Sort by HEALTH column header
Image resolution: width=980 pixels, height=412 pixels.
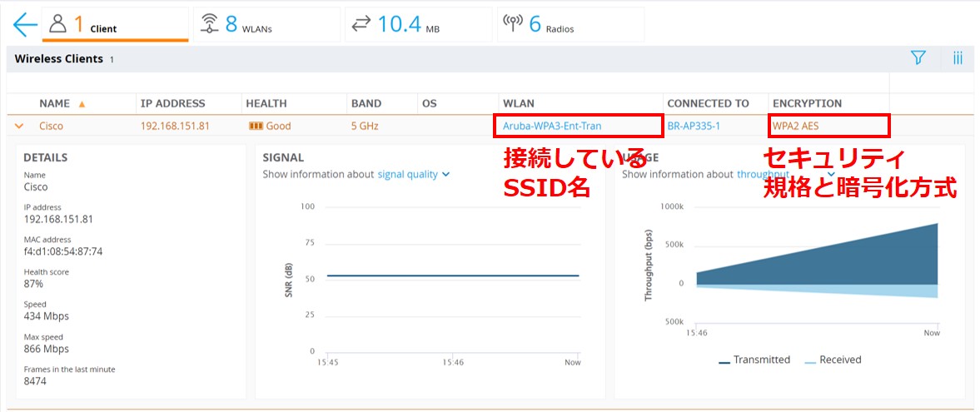coord(266,104)
